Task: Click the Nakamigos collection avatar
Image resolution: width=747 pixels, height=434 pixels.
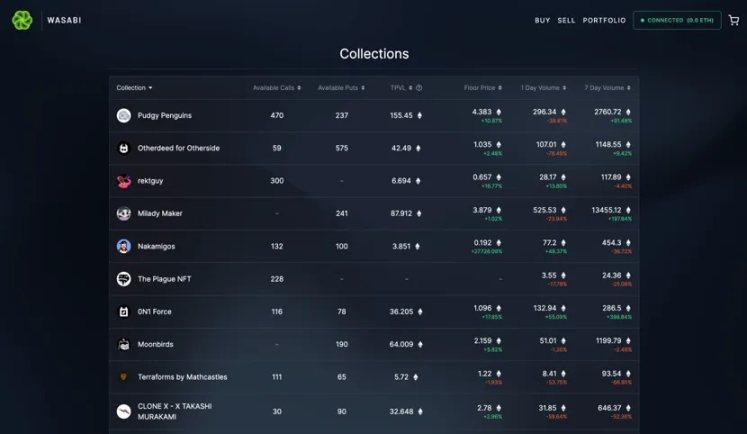Action: (124, 246)
